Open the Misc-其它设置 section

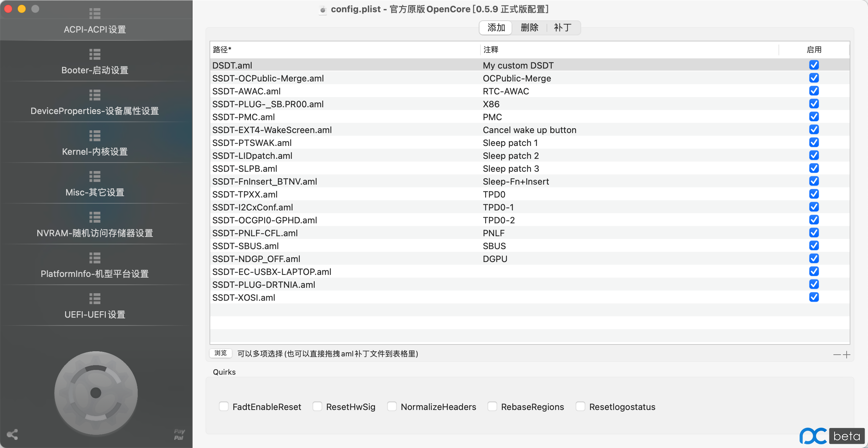95,184
